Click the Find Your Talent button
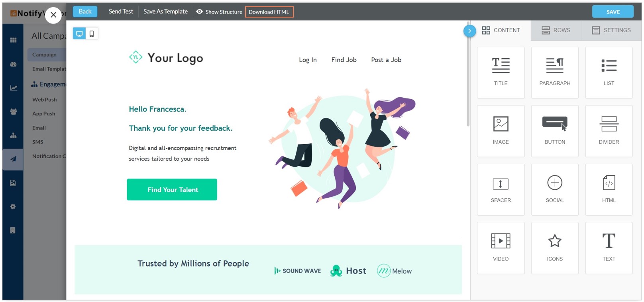Viewport: 644px width, 302px height. click(172, 190)
